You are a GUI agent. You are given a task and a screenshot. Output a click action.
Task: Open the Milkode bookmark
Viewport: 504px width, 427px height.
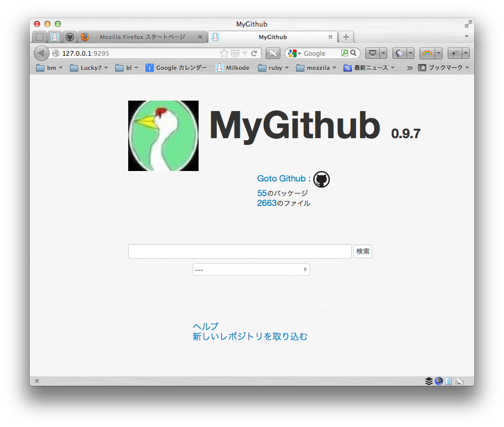(x=232, y=68)
